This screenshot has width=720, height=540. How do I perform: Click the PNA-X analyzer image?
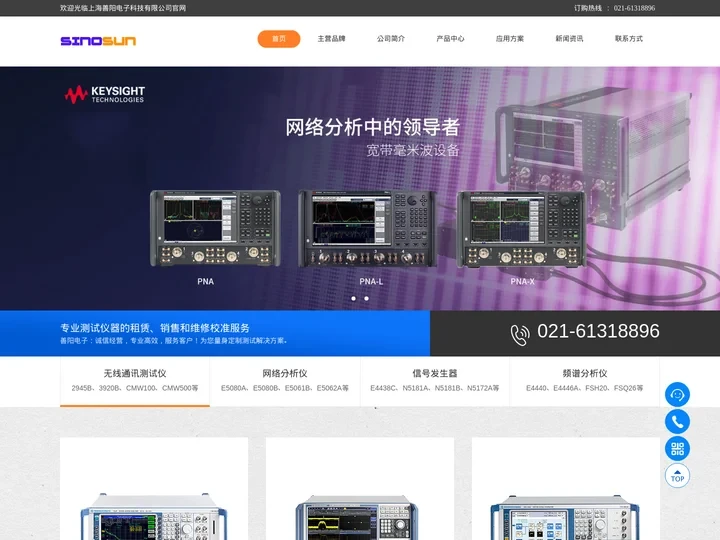[x=522, y=229]
